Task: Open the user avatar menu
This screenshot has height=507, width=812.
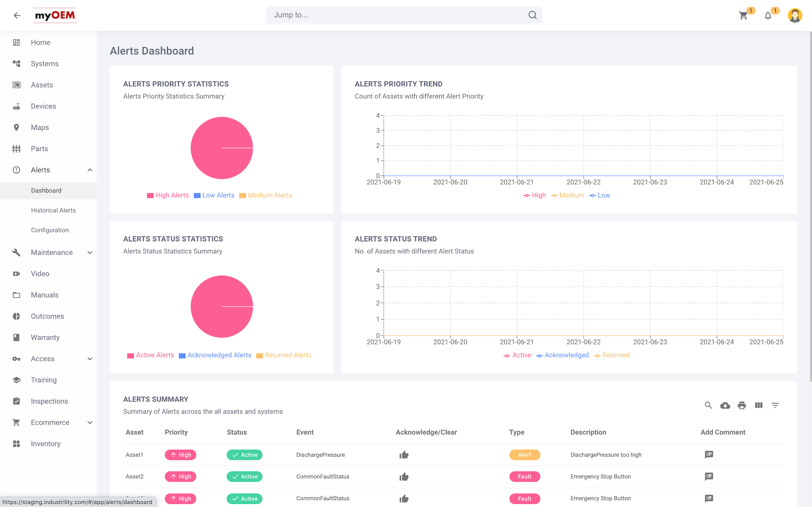Action: click(795, 15)
